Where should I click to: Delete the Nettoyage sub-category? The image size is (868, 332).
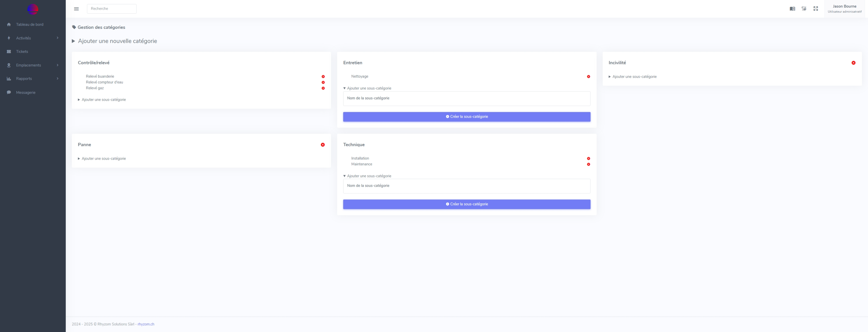tap(588, 77)
